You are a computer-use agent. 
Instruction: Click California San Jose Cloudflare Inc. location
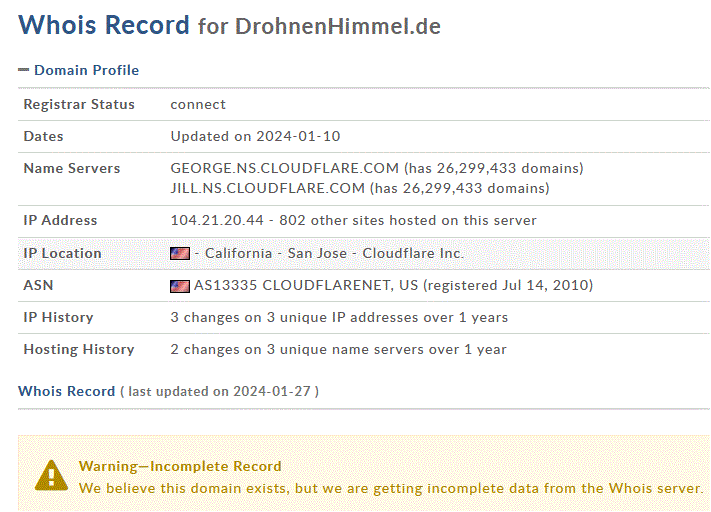[x=334, y=253]
